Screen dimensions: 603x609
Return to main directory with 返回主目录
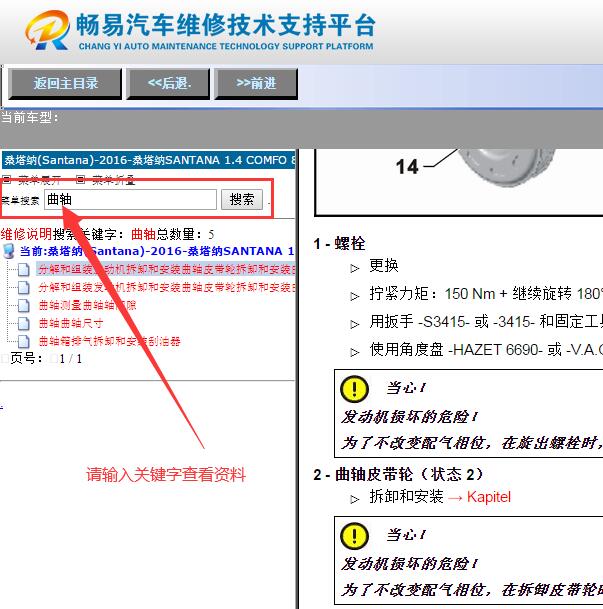pyautogui.click(x=65, y=84)
